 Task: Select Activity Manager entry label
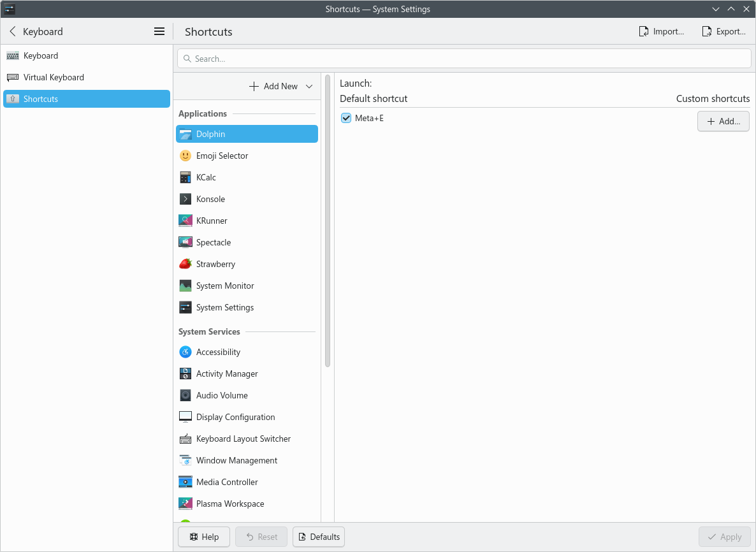click(226, 374)
